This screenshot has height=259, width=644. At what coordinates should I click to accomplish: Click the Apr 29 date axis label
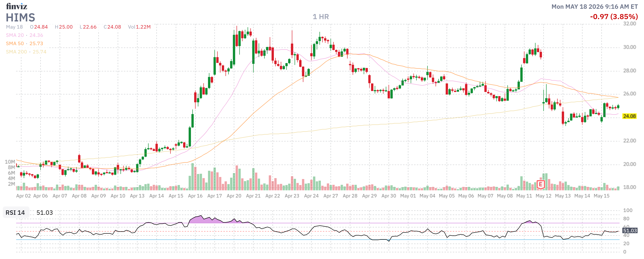pos(369,196)
